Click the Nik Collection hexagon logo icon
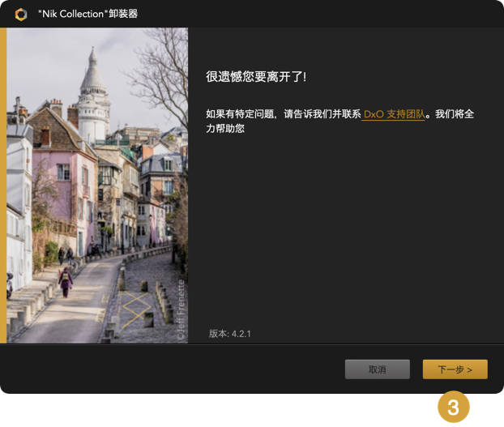504x427 pixels. (21, 14)
